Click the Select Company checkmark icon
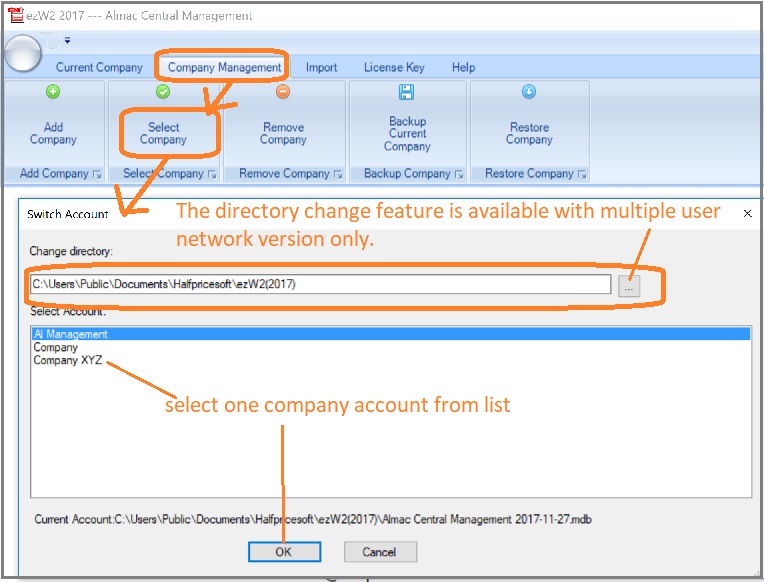 click(163, 92)
